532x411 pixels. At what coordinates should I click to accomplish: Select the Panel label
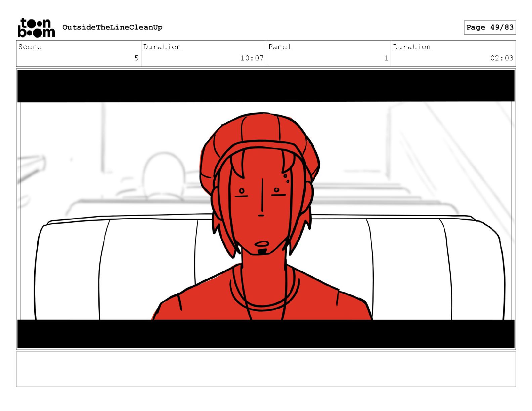coord(280,47)
